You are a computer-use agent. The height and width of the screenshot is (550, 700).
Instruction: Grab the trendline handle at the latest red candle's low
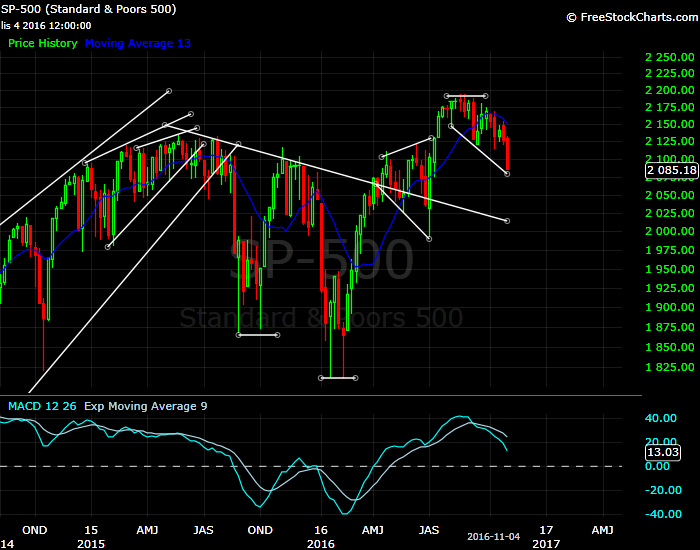pyautogui.click(x=507, y=174)
